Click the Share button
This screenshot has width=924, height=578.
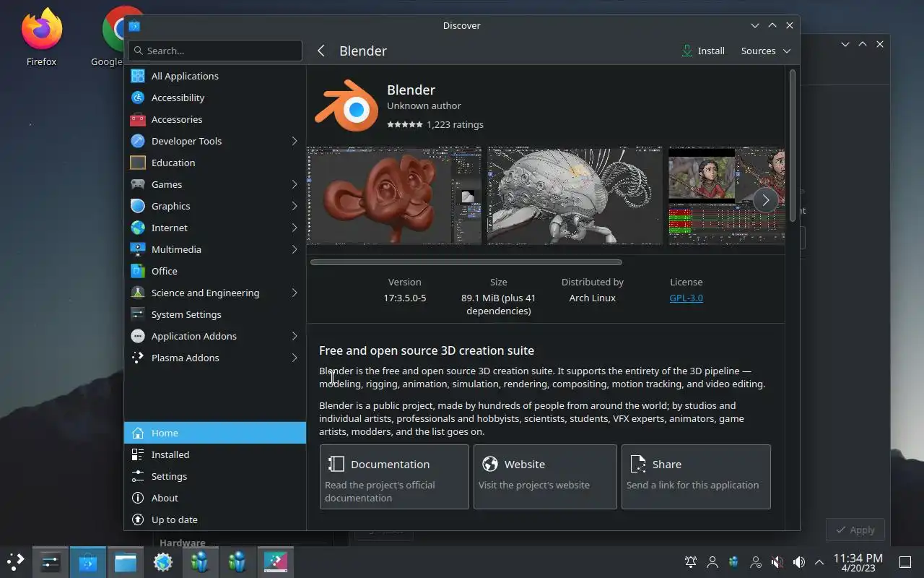[x=696, y=477]
